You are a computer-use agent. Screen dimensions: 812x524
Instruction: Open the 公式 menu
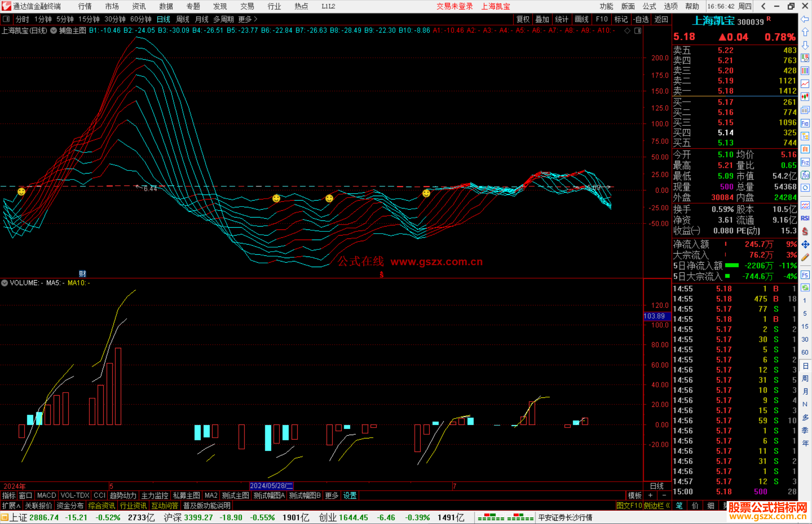(x=649, y=6)
